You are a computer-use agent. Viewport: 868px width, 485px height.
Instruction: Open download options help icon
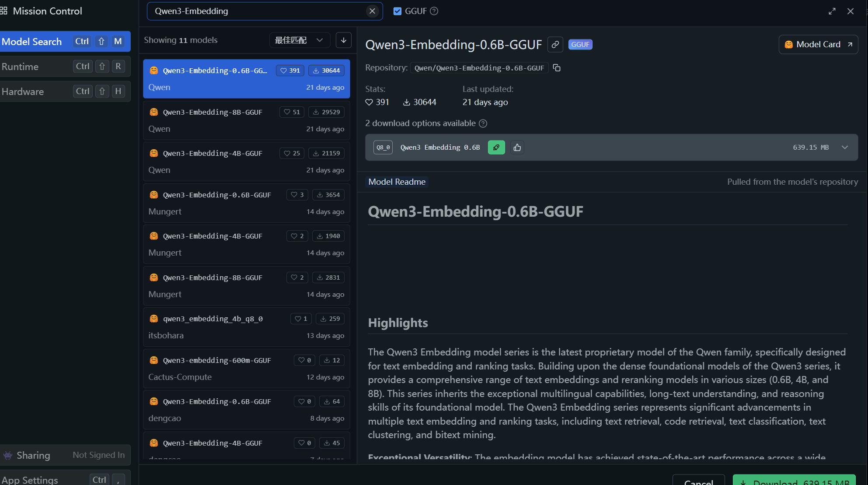[x=483, y=123]
